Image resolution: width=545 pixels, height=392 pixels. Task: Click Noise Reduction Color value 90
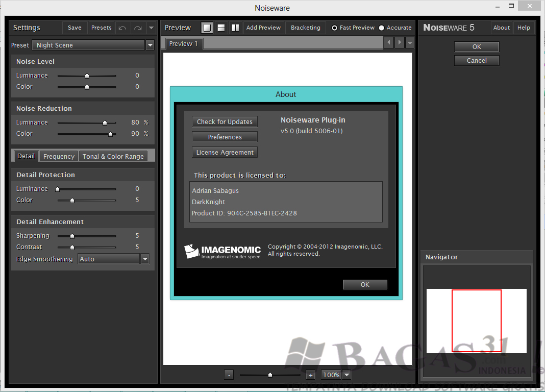(135, 133)
